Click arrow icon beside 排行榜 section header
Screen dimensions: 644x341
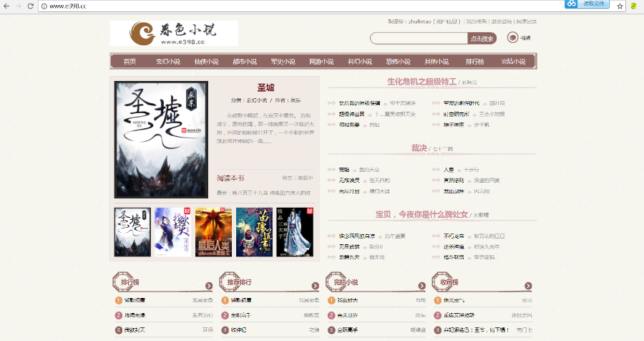pos(209,285)
